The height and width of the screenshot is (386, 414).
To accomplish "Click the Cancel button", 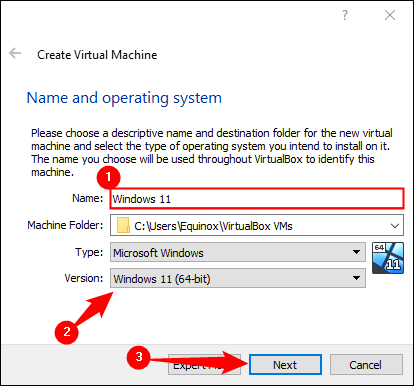I will [366, 365].
